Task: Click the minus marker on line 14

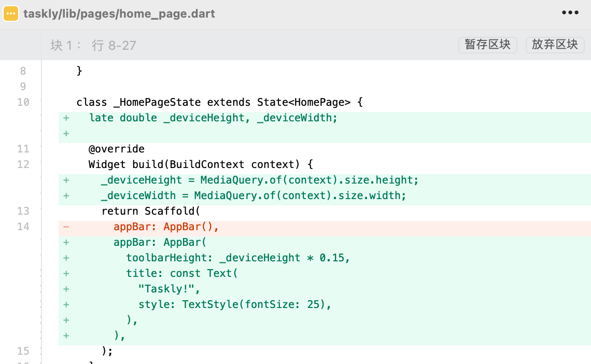Action: [66, 227]
